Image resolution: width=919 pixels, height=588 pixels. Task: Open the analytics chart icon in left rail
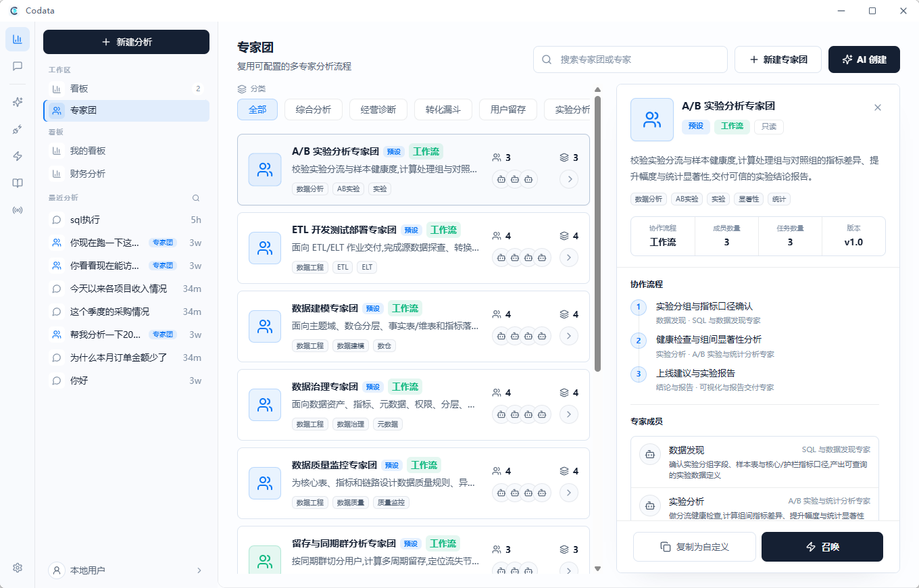point(18,39)
